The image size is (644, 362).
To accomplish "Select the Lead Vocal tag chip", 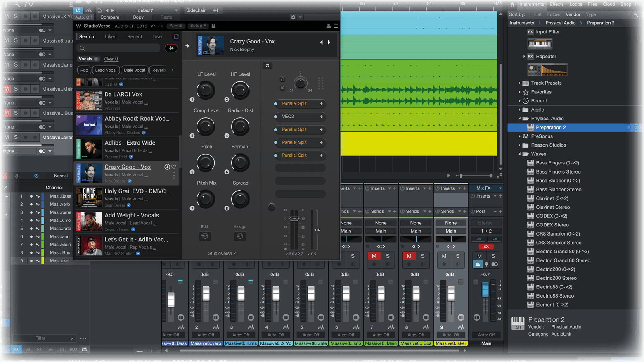I will 106,70.
